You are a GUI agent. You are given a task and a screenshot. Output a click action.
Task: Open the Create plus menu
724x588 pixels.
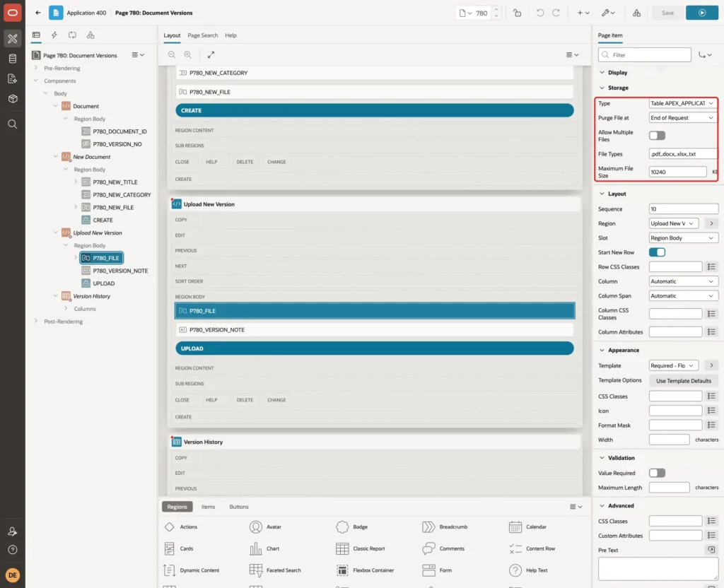tap(583, 13)
